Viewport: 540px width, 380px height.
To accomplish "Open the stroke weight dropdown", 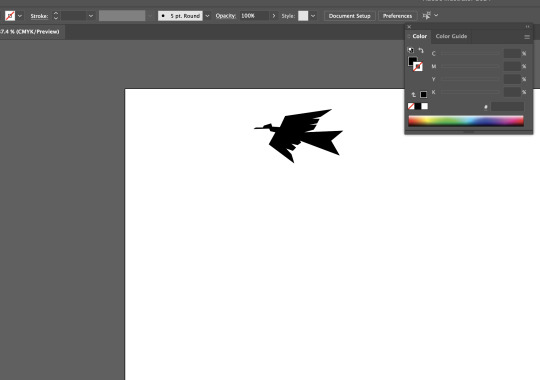I will (91, 16).
